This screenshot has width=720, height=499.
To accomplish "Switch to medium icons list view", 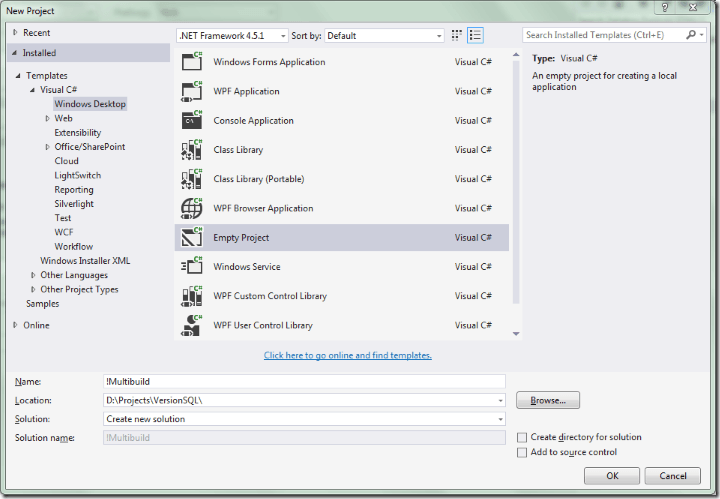I will click(475, 35).
